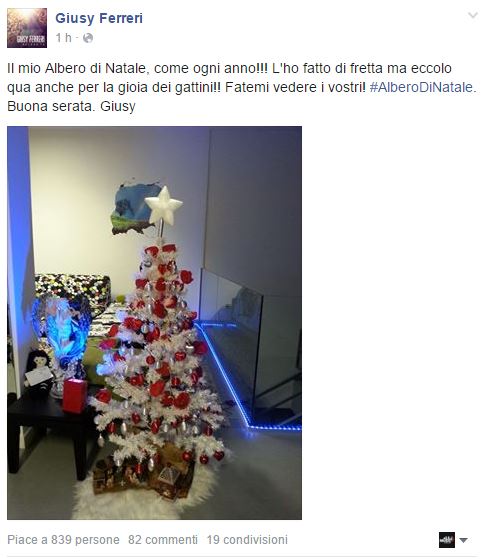View the 19 condivisioni shares
The image size is (485, 559).
point(247,540)
